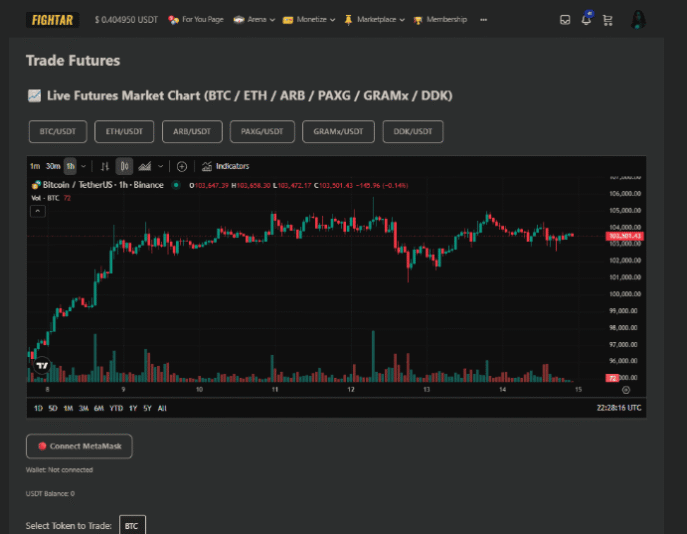
Task: Click the compare or add symbol icon
Action: click(x=181, y=166)
